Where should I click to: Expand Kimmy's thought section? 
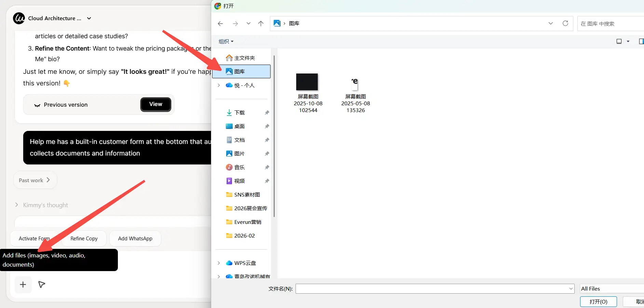coord(16,205)
